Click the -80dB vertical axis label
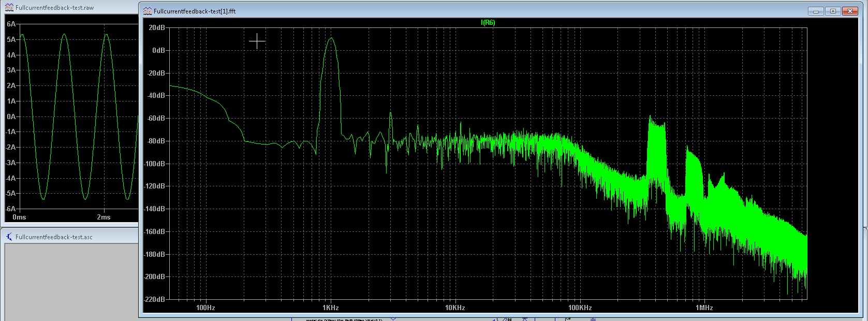 155,141
